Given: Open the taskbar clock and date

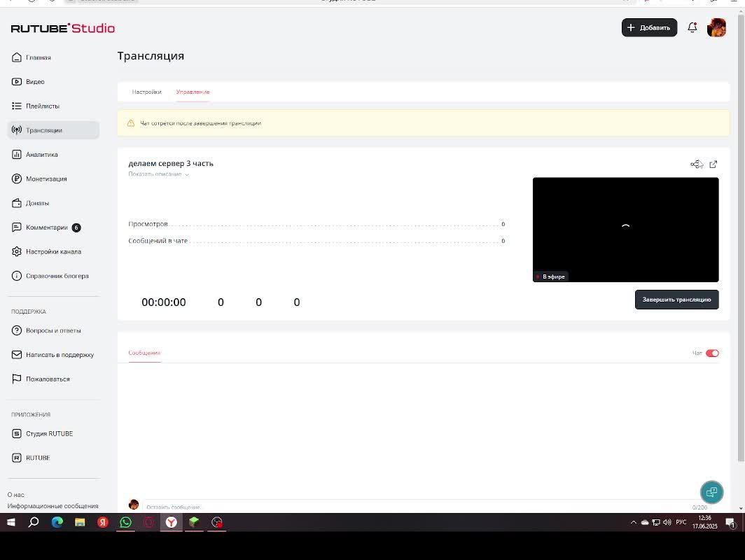Looking at the screenshot, I should [704, 522].
